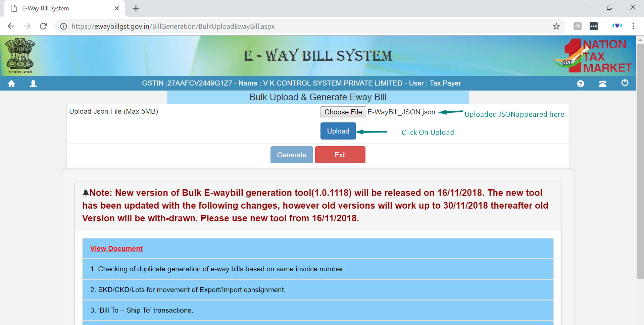Open the user profile icon
Image resolution: width=644 pixels, height=325 pixels.
tap(33, 84)
